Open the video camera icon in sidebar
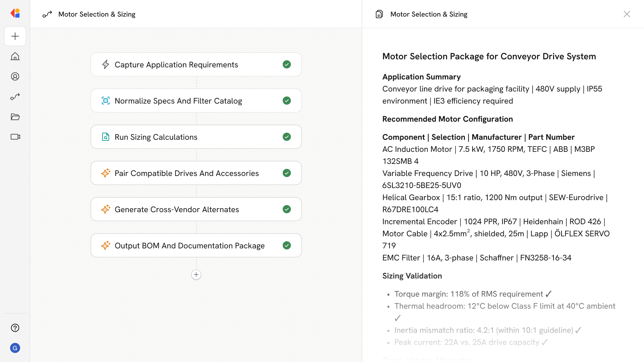Screen dimensions: 644x362 tap(15, 137)
